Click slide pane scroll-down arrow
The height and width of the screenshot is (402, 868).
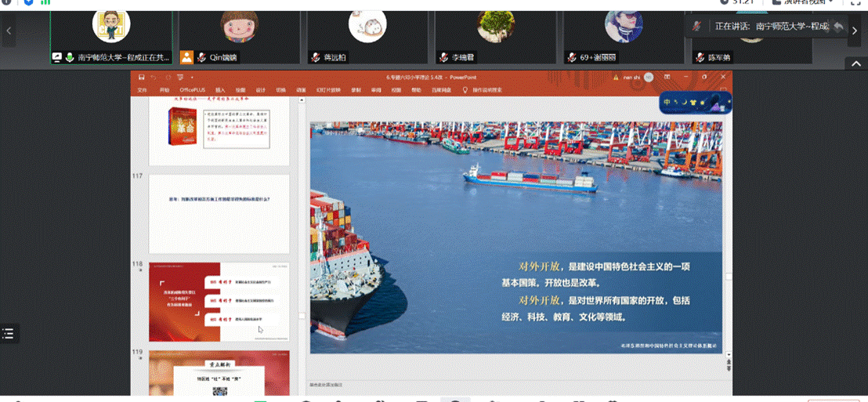point(729,354)
